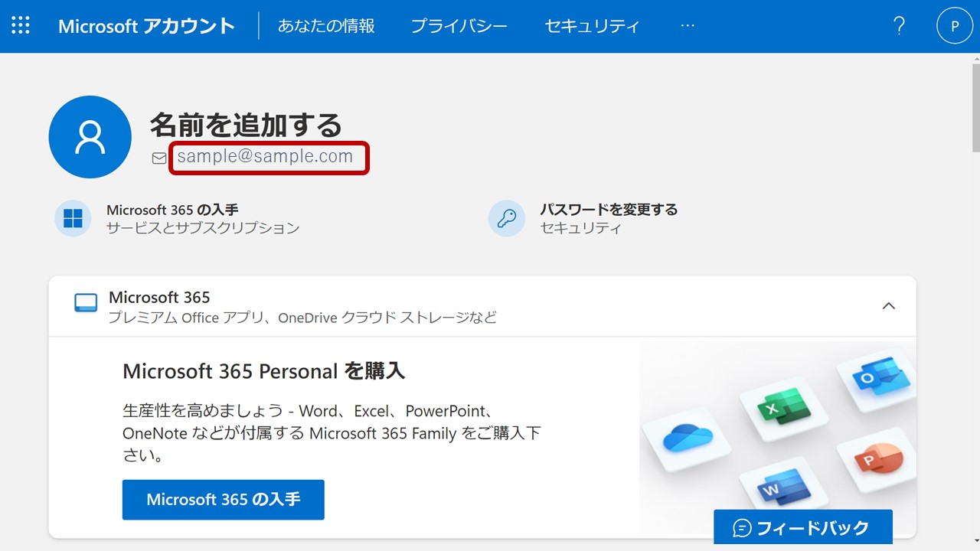Click the blue Microsoft 365 の入手 button
This screenshot has height=551, width=980.
click(x=223, y=500)
